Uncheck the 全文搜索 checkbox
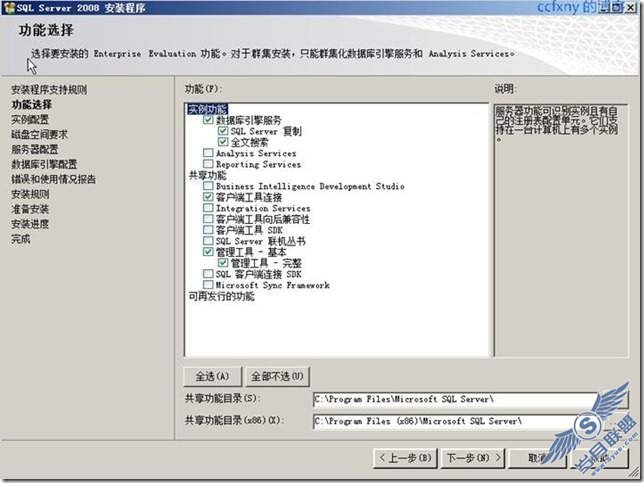 coord(223,142)
